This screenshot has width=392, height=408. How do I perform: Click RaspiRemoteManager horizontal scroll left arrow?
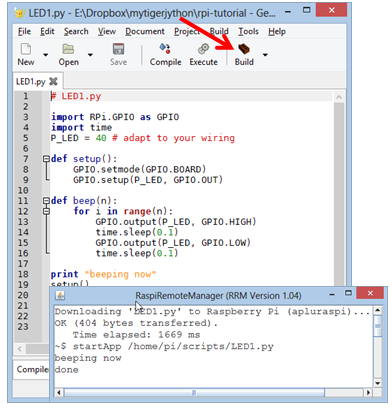[59, 392]
